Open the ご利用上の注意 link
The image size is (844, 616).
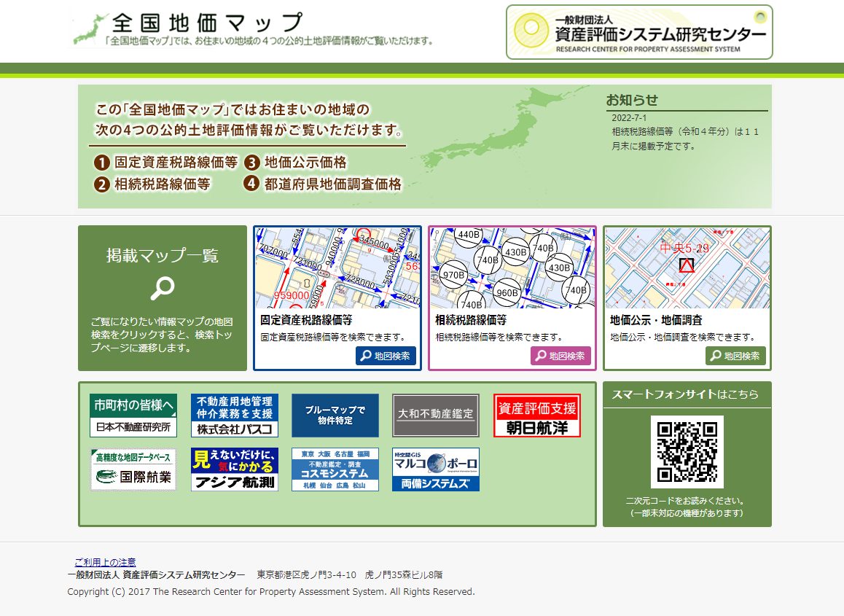[x=105, y=562]
